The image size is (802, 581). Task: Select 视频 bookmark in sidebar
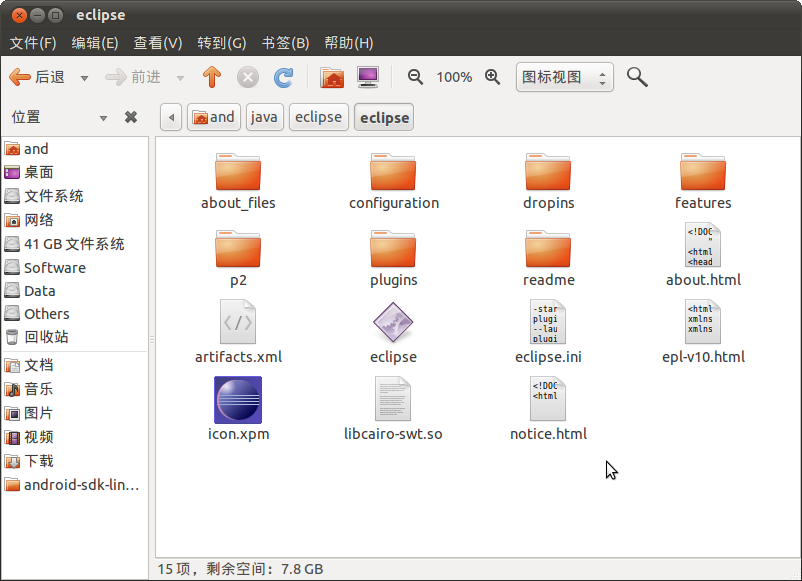(x=75, y=437)
